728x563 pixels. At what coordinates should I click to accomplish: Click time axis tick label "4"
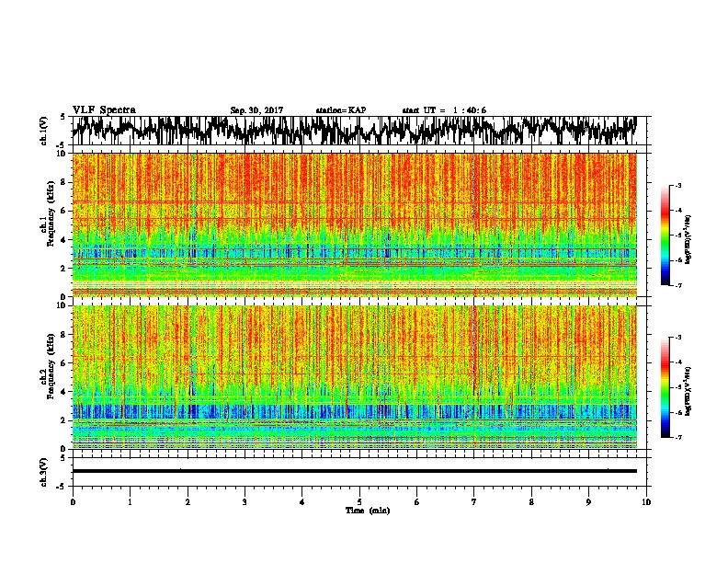(302, 502)
